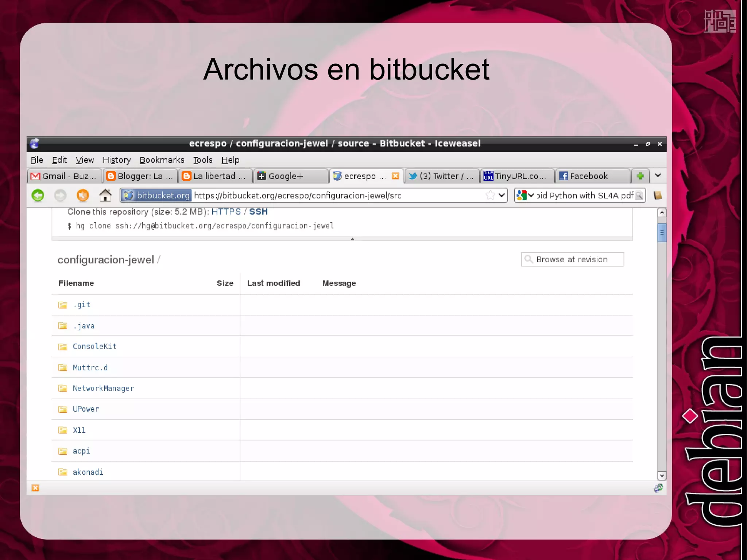Click the Last modified column header
Viewport: 747px width, 560px height.
pos(274,283)
